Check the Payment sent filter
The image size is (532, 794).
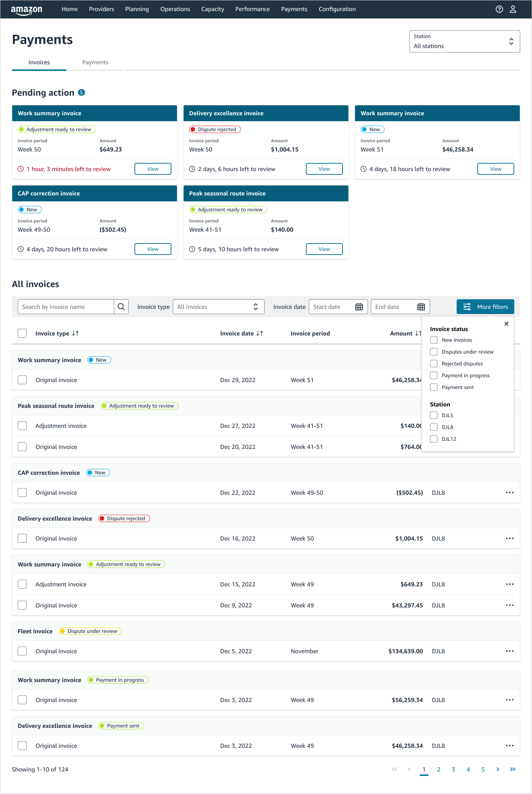point(434,387)
